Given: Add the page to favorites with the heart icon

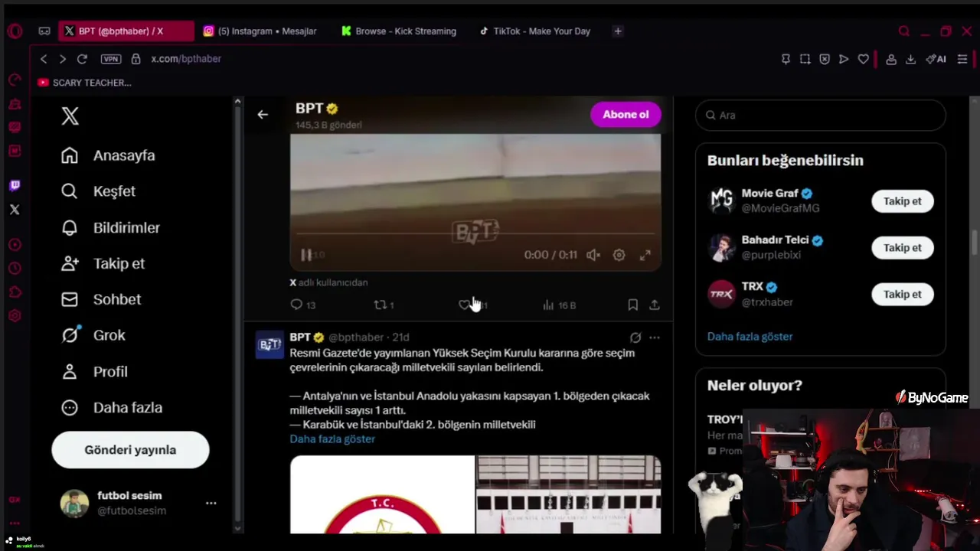Looking at the screenshot, I should 863,59.
